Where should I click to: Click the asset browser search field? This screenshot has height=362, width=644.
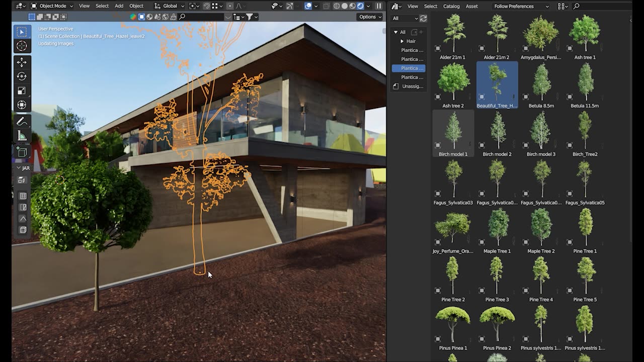[x=602, y=6]
